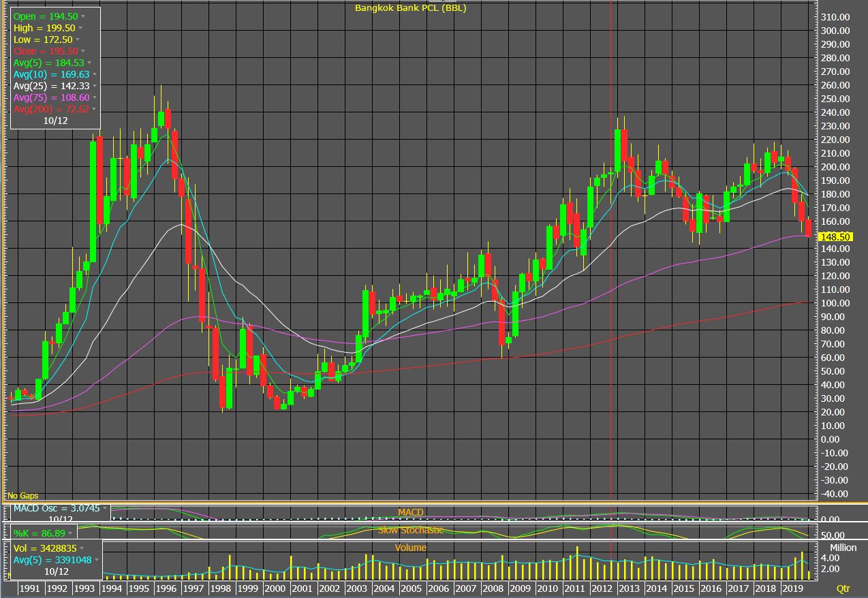Click the 1997 year label on time axis

click(x=193, y=588)
